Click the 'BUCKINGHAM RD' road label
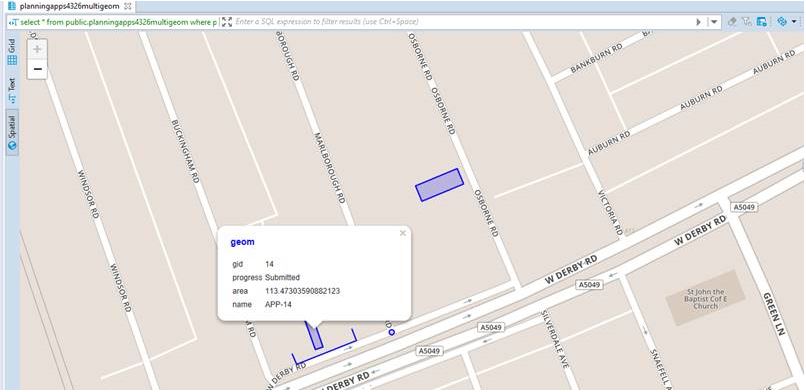Viewport: 806px width, 392px height. (x=185, y=152)
